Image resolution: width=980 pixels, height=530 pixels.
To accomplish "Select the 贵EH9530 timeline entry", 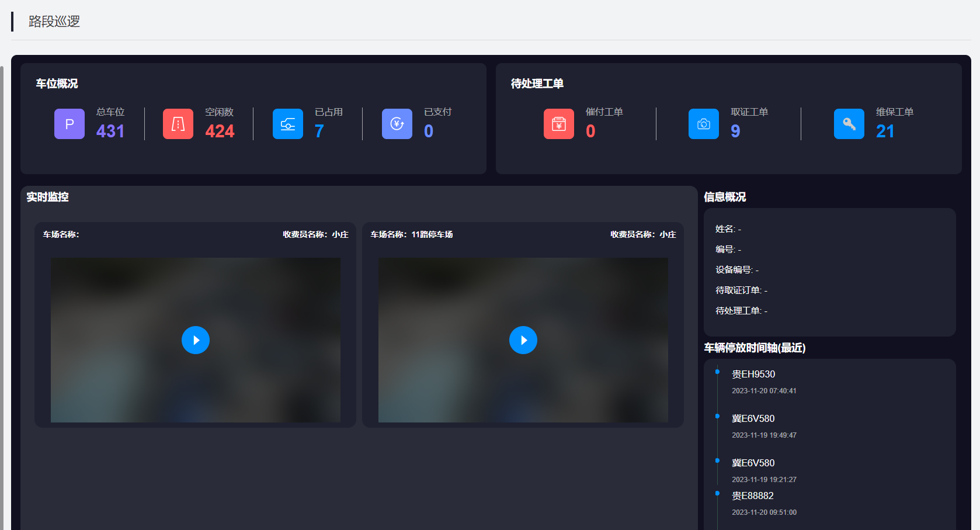I will pos(753,375).
